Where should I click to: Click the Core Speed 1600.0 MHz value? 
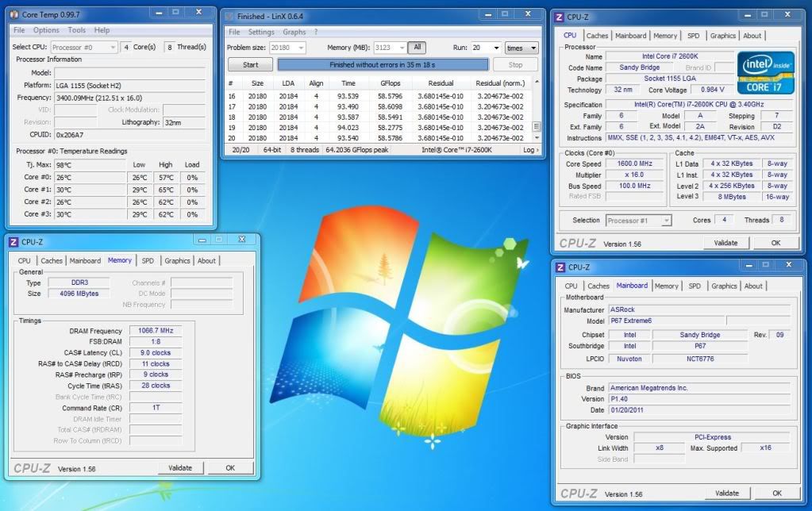point(635,163)
